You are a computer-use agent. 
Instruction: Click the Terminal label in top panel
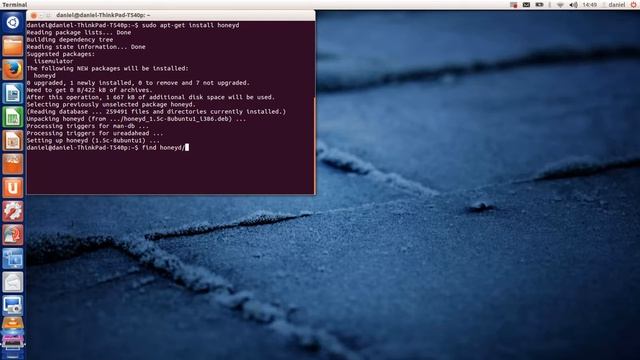coord(15,5)
